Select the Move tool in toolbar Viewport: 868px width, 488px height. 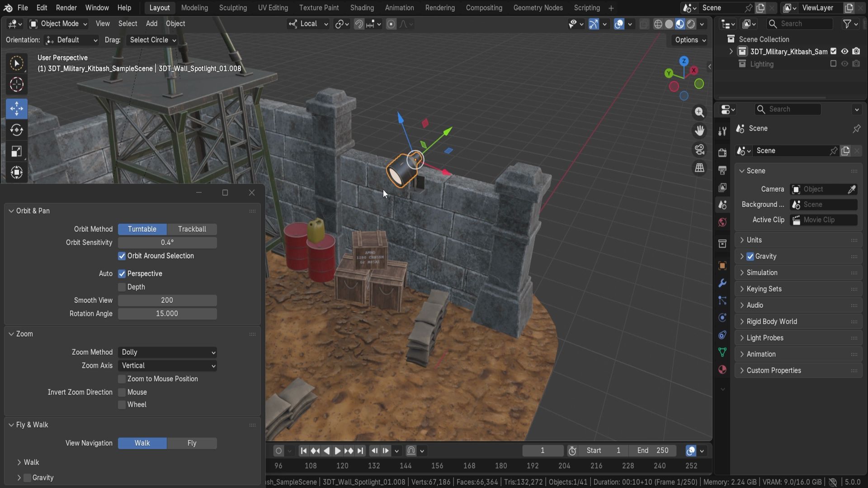17,108
